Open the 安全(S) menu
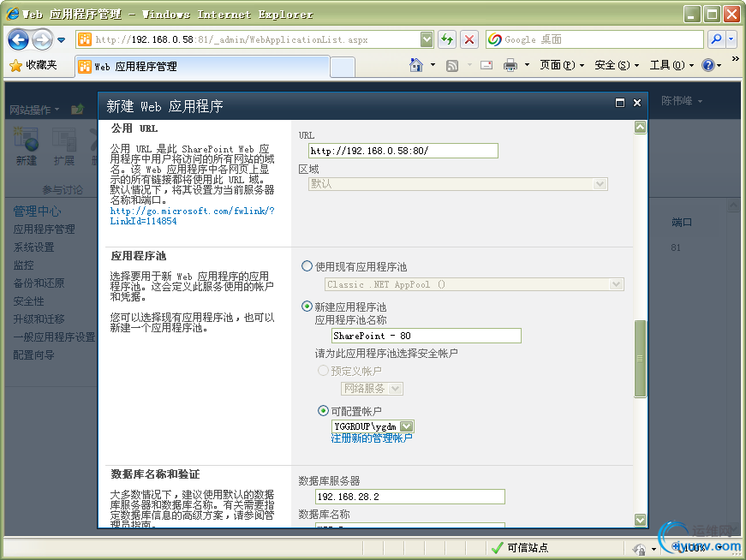Screen dimensions: 746x560 pos(617,65)
